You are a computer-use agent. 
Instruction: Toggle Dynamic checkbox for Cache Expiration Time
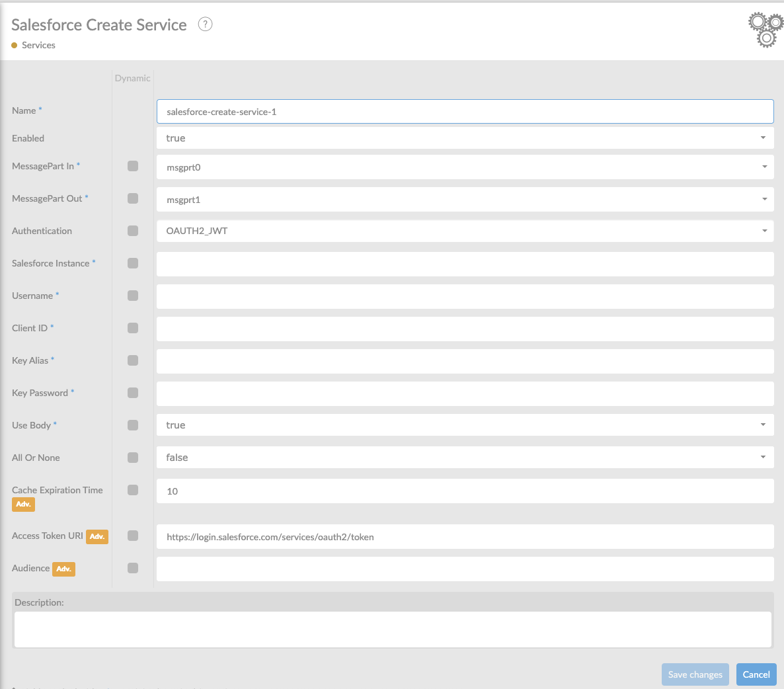[x=132, y=490]
